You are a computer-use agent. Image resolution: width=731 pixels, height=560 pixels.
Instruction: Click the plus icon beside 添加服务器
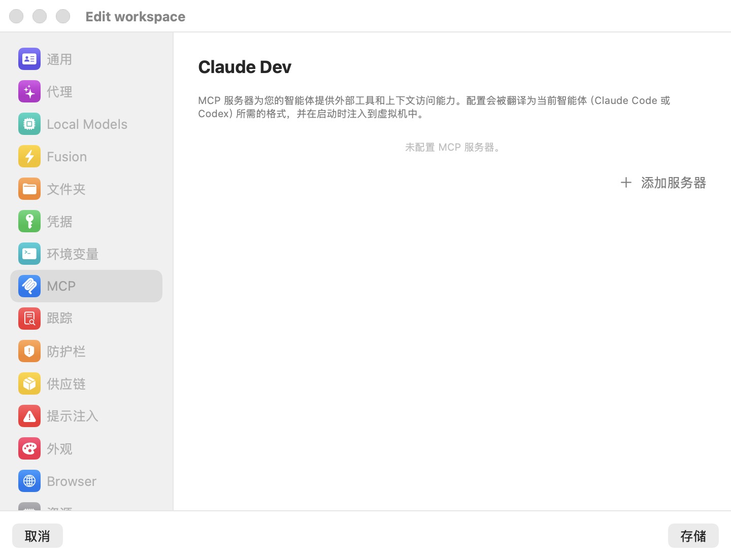pos(626,183)
